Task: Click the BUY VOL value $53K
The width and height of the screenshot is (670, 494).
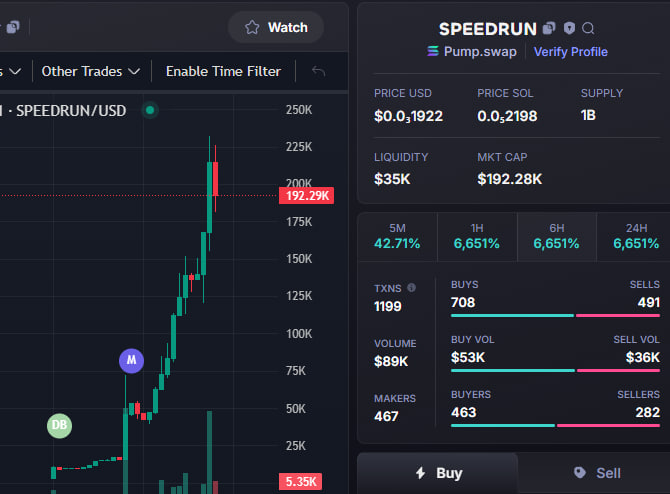Action: pos(468,357)
